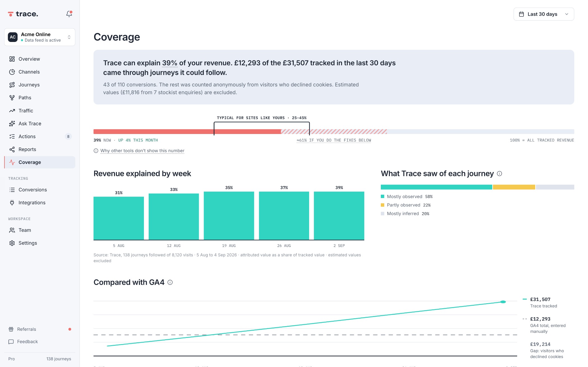588x367 pixels.
Task: Click the Actions checklist icon
Action: point(12,137)
